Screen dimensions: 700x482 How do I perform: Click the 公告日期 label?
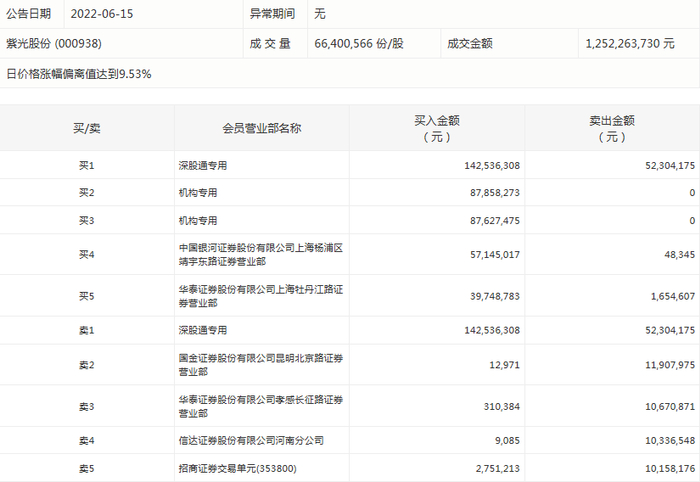28,14
